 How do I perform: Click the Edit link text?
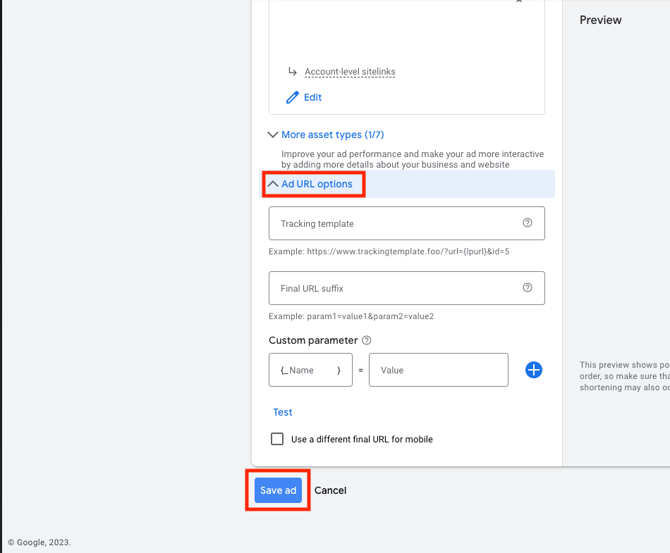click(x=313, y=98)
